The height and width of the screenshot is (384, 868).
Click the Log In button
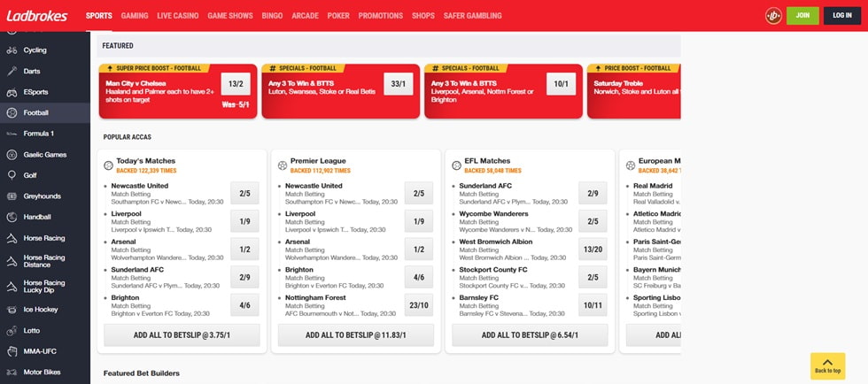pos(842,16)
